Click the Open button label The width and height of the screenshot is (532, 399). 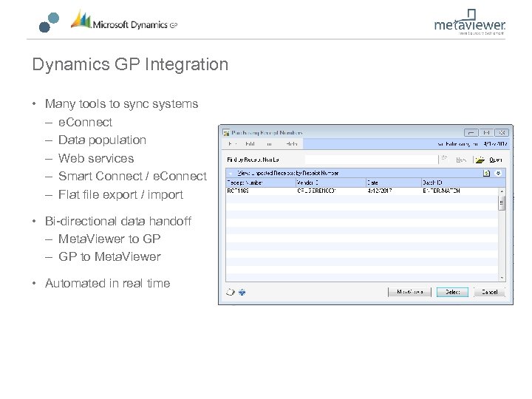(x=496, y=160)
